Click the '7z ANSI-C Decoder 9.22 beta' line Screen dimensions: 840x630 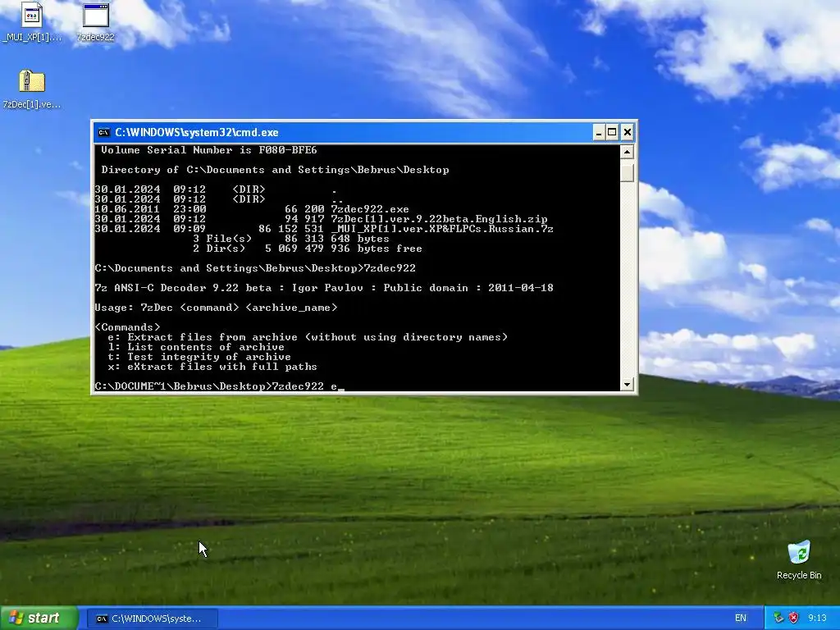(324, 288)
